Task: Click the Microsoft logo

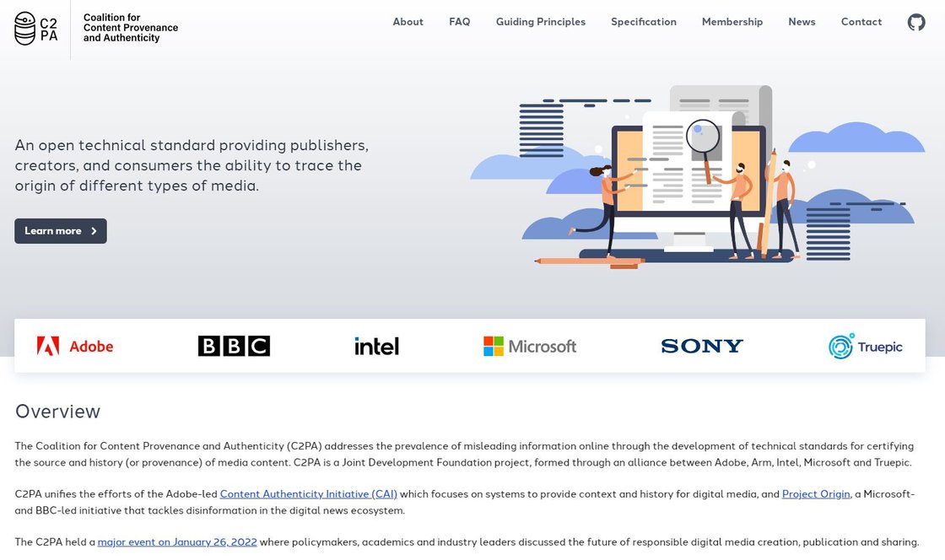Action: click(530, 346)
